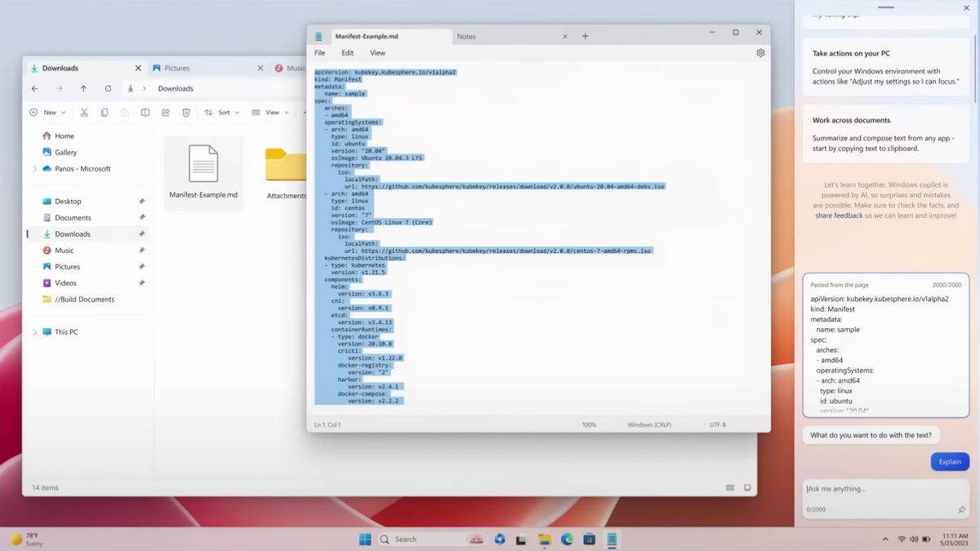Switch to the Notes tab in Notepad
This screenshot has height=551, width=980.
click(466, 36)
